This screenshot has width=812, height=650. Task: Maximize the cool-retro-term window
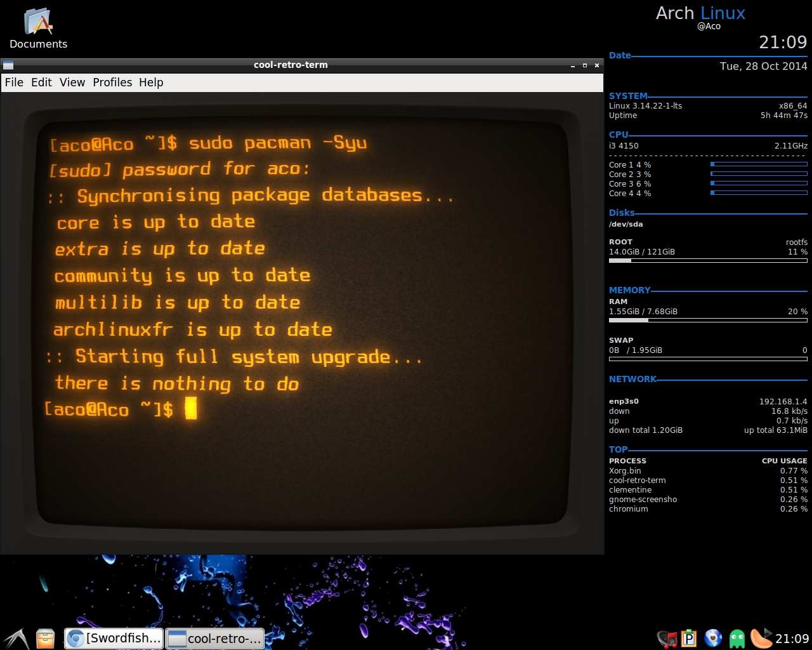[585, 65]
